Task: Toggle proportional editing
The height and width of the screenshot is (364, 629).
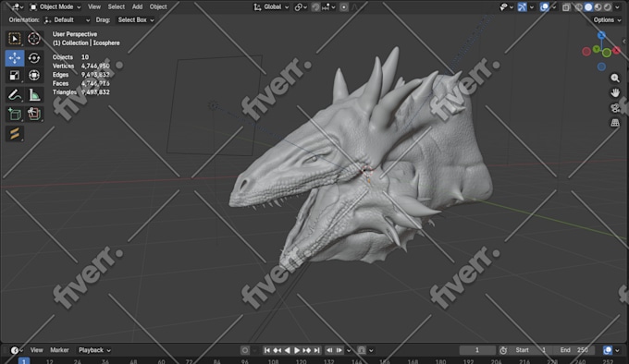Action: (x=344, y=7)
